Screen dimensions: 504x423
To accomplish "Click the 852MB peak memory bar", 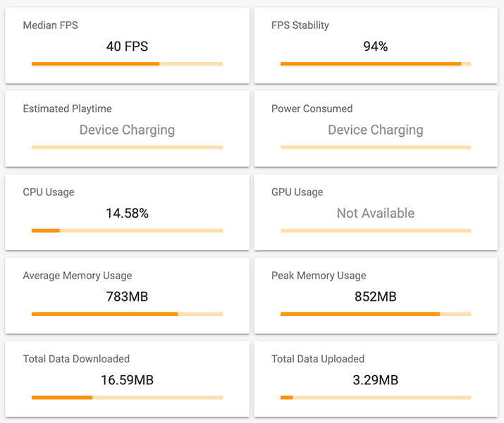I will pos(376,314).
